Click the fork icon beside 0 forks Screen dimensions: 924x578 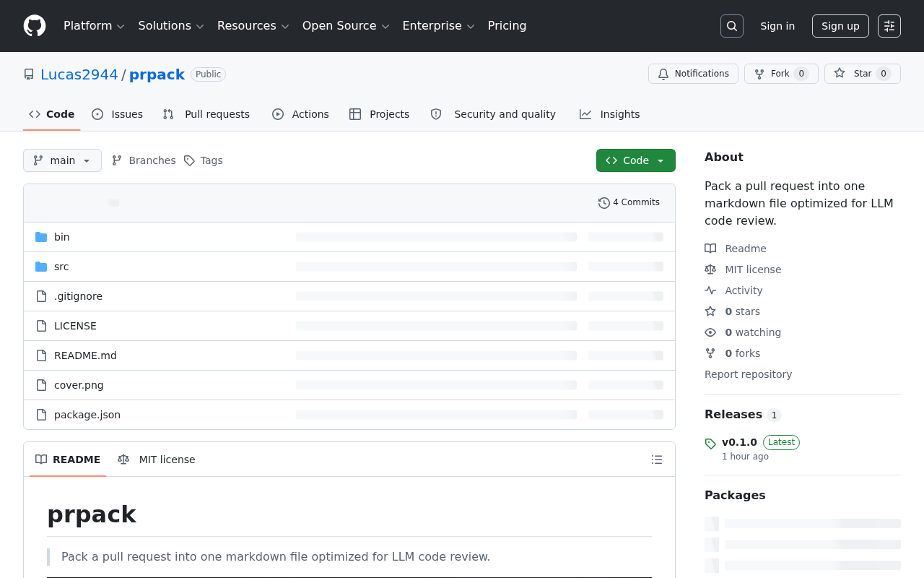(710, 353)
